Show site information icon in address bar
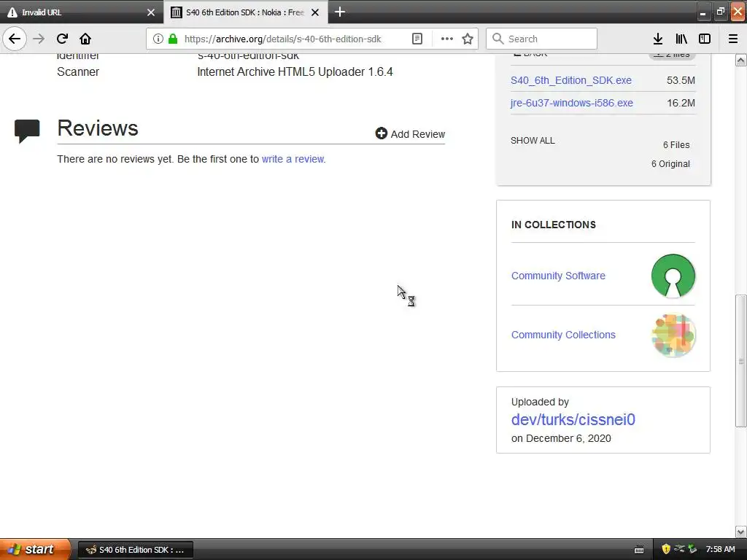Image resolution: width=747 pixels, height=560 pixels. click(x=158, y=39)
